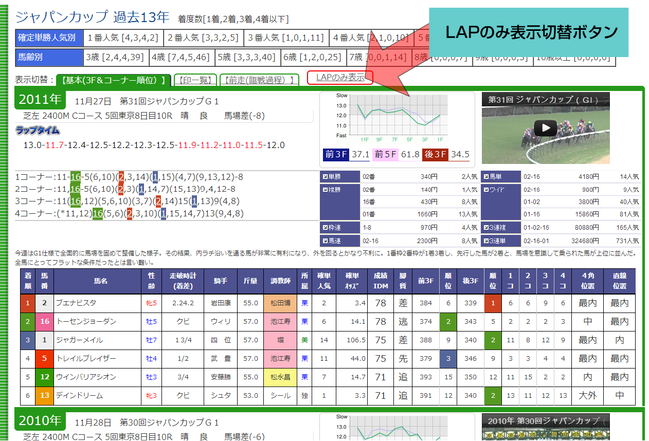
Task: Click the 2番人気 [3,3,2,5] cell
Action: coord(203,38)
